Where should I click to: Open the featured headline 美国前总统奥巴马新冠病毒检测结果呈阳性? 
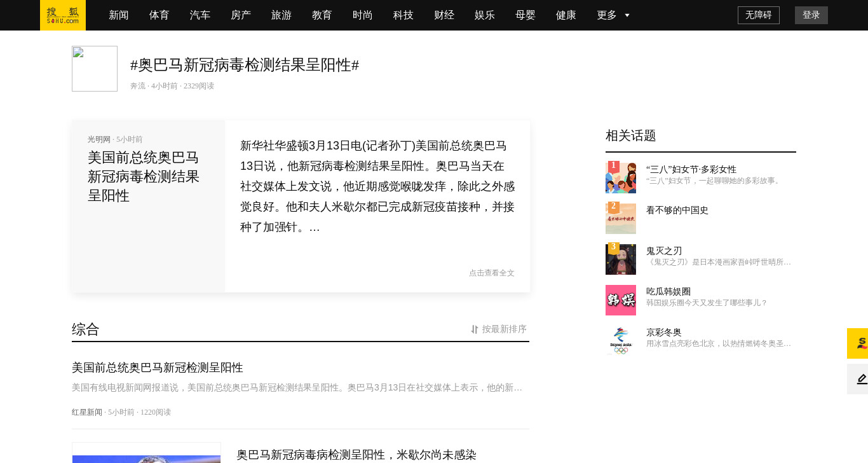click(x=144, y=176)
